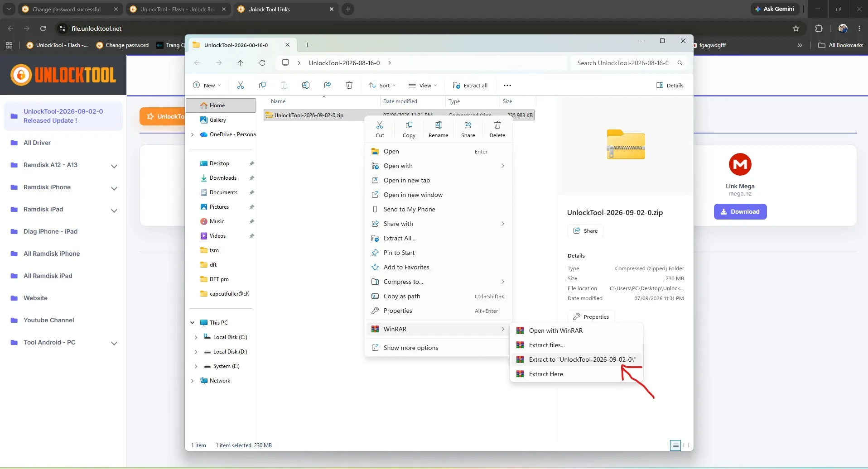Expand Tool Android - PC sidebar section

(x=114, y=344)
